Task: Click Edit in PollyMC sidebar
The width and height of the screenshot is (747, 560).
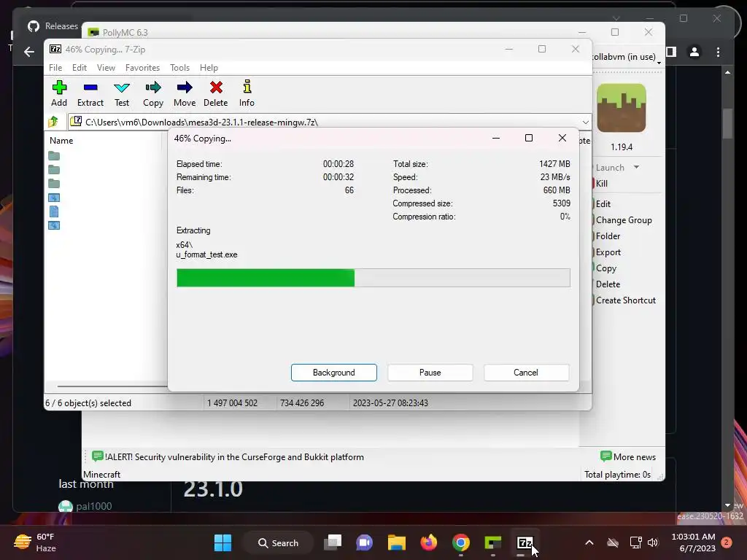Action: coord(603,204)
